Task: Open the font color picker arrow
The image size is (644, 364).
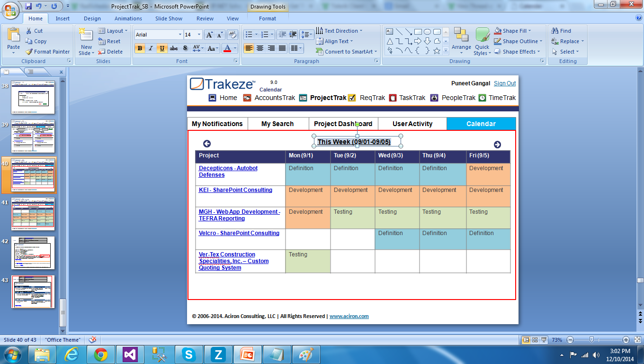Action: [236, 48]
